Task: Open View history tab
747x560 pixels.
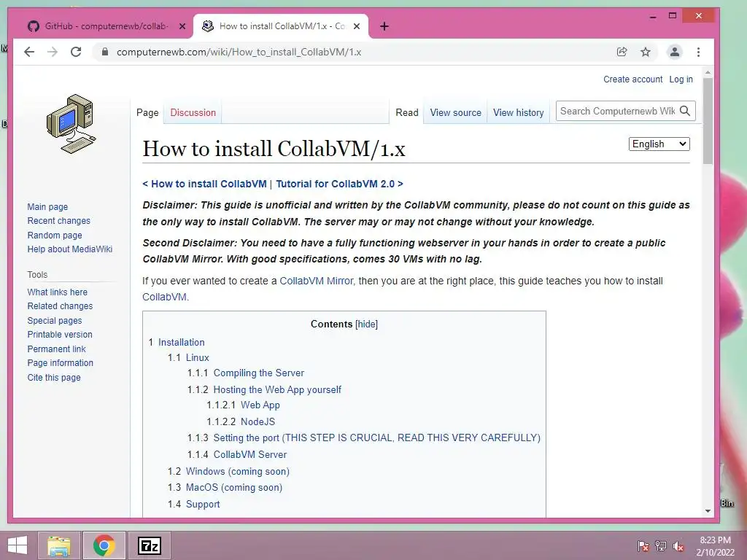Action: click(x=519, y=112)
